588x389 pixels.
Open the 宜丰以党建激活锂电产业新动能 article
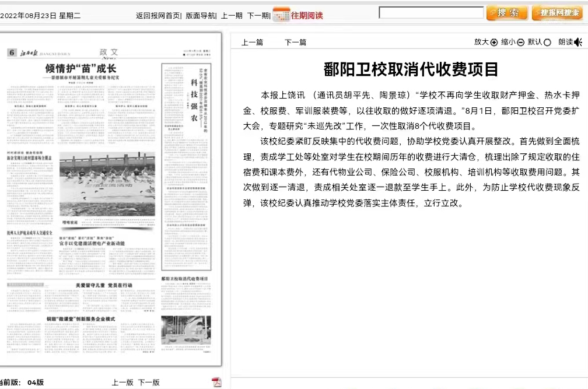pos(92,244)
